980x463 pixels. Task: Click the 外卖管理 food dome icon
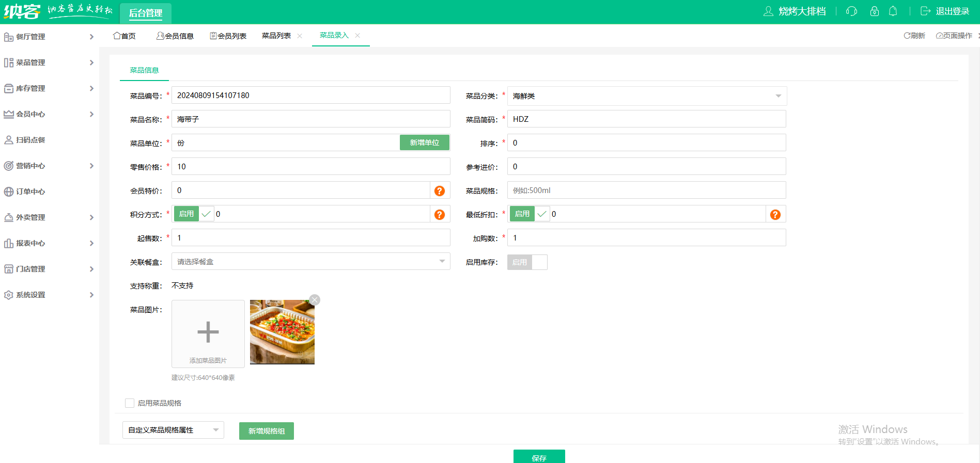pyautogui.click(x=9, y=217)
